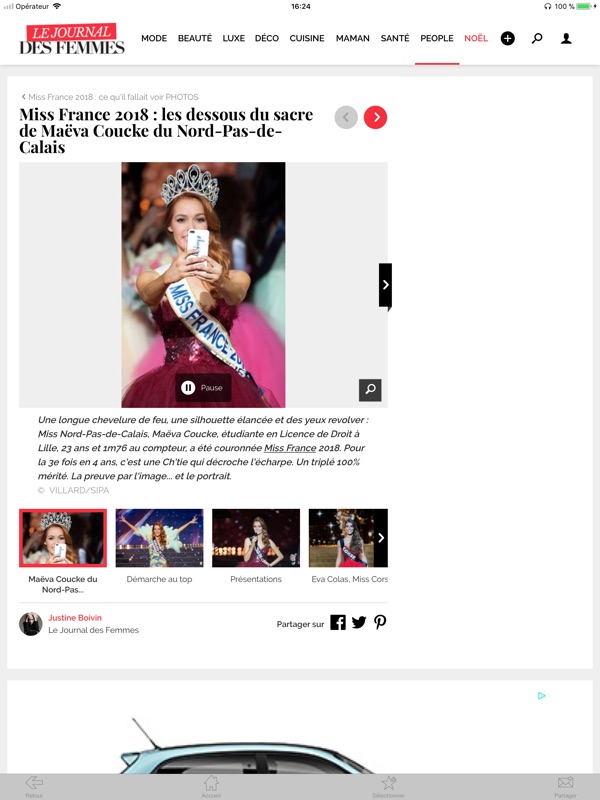Share article on Twitter
The width and height of the screenshot is (600, 800).
pyautogui.click(x=359, y=622)
